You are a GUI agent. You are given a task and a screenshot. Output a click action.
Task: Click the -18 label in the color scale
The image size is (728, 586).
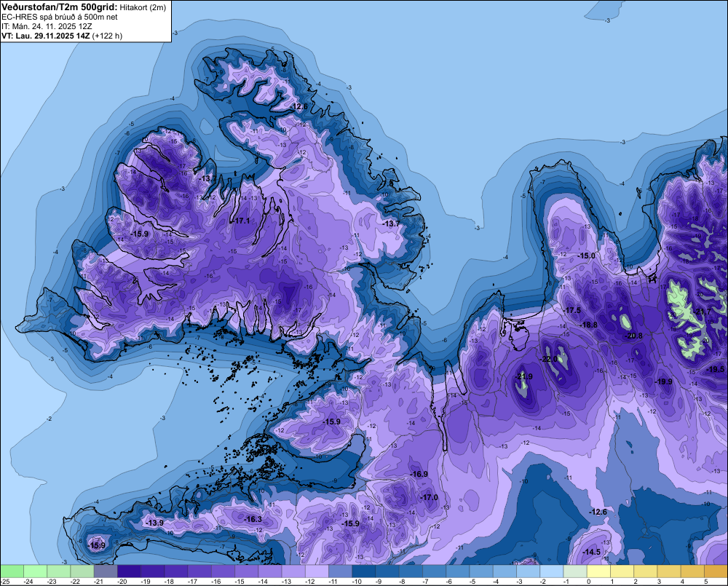coord(169,582)
